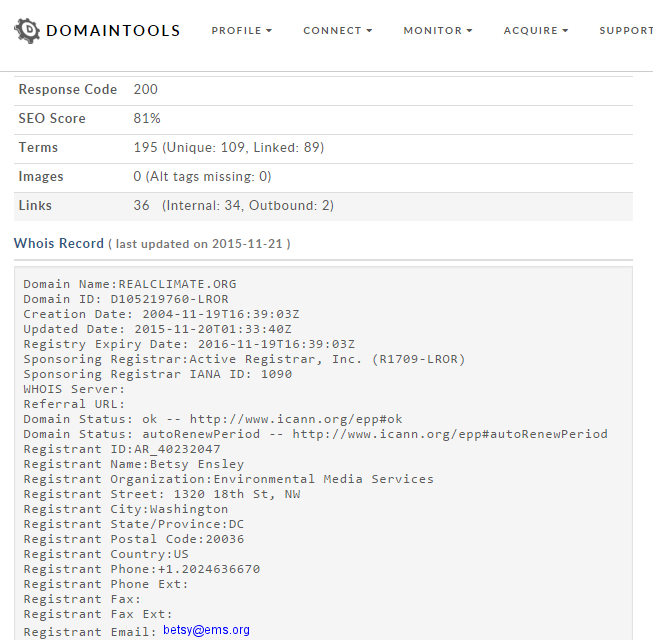Open the MONITOR dropdown menu
Image resolution: width=653 pixels, height=640 pixels.
tap(438, 31)
